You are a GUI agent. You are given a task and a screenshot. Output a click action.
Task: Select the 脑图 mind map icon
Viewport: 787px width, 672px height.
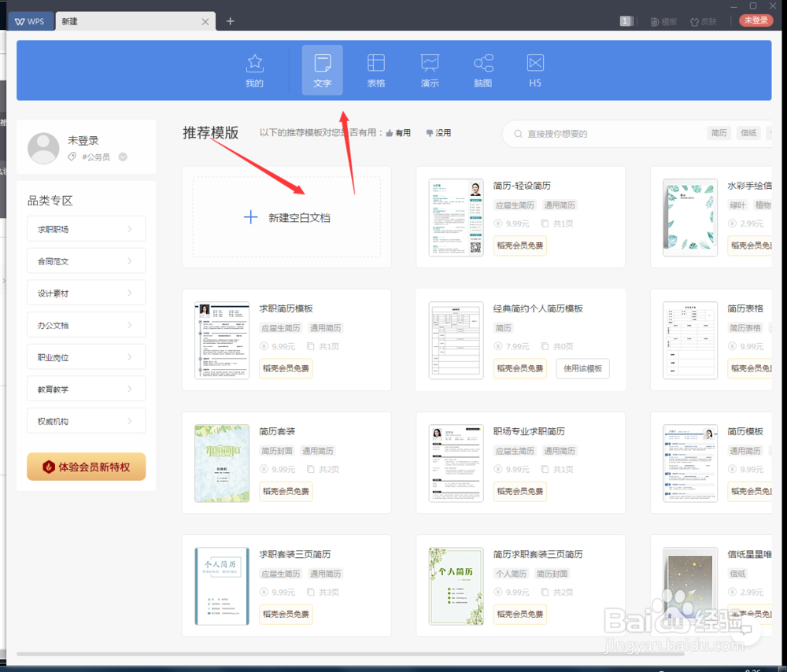(x=482, y=70)
